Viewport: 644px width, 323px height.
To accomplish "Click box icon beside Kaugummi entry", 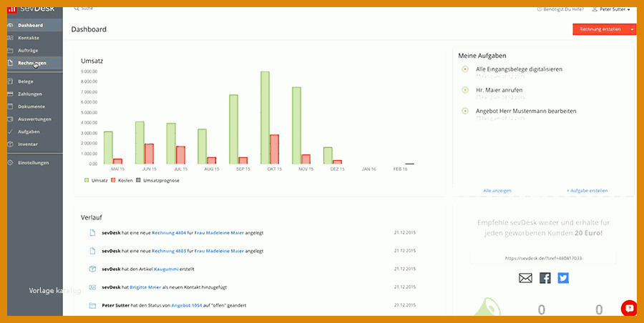I will tap(92, 269).
